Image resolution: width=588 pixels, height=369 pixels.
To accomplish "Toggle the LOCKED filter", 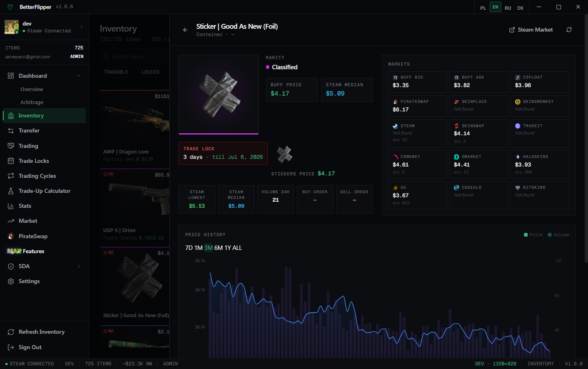I will [x=150, y=72].
